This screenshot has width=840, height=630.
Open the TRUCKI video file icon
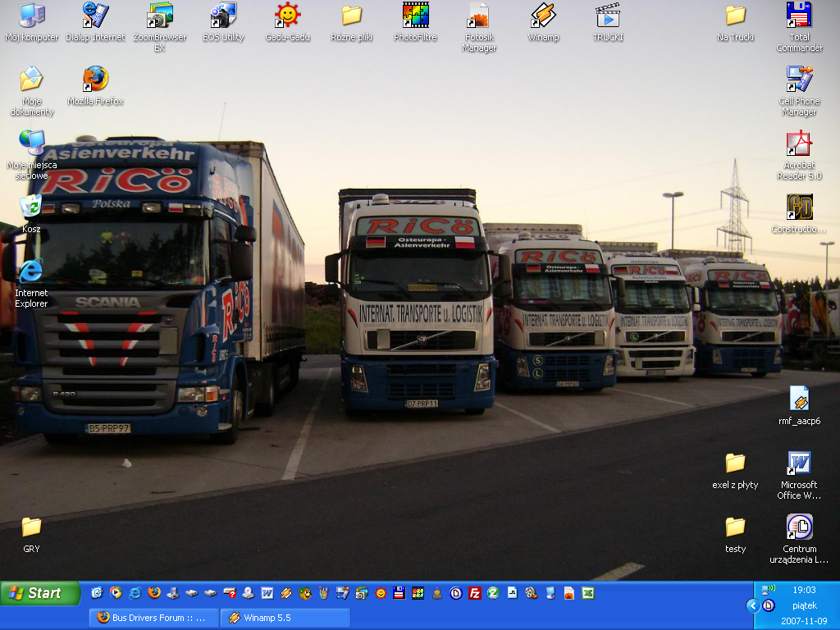click(x=608, y=22)
